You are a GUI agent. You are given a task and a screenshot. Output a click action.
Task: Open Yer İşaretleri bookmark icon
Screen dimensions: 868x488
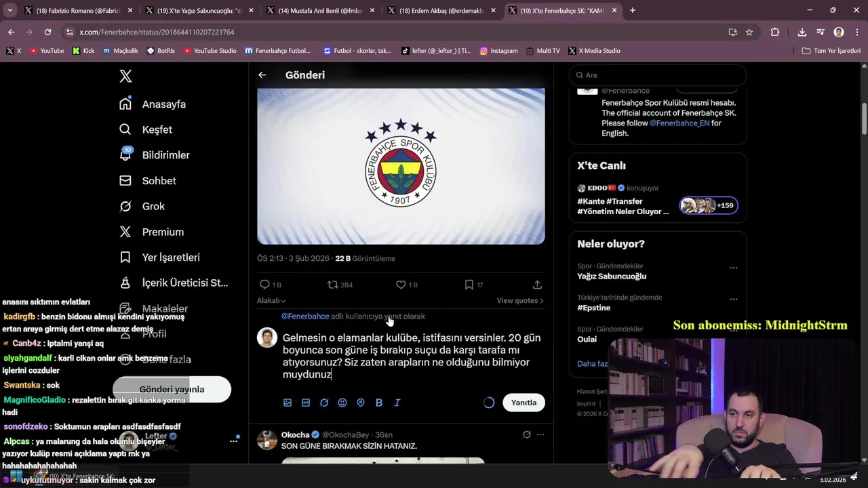pos(125,258)
